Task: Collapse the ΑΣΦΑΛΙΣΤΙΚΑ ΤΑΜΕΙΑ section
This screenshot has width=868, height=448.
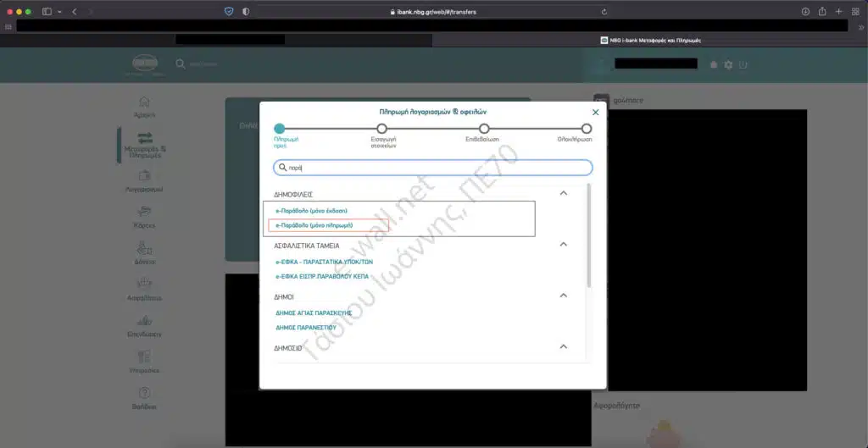Action: point(564,244)
